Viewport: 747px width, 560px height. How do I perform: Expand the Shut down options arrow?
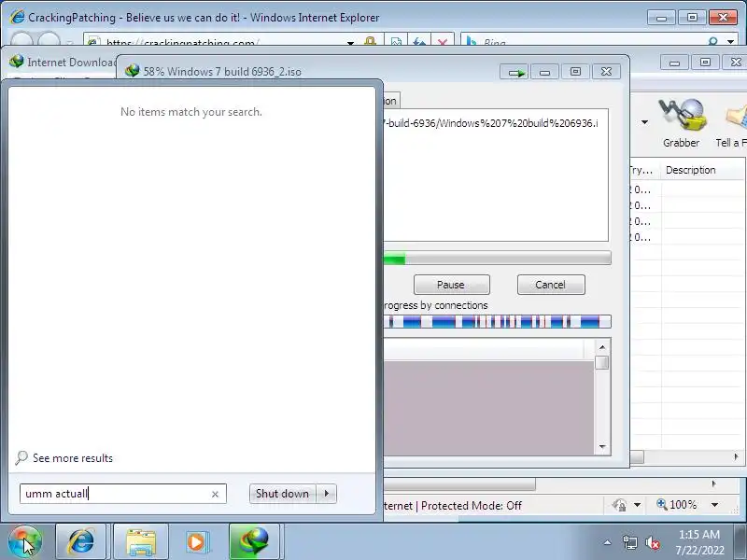[x=326, y=494]
